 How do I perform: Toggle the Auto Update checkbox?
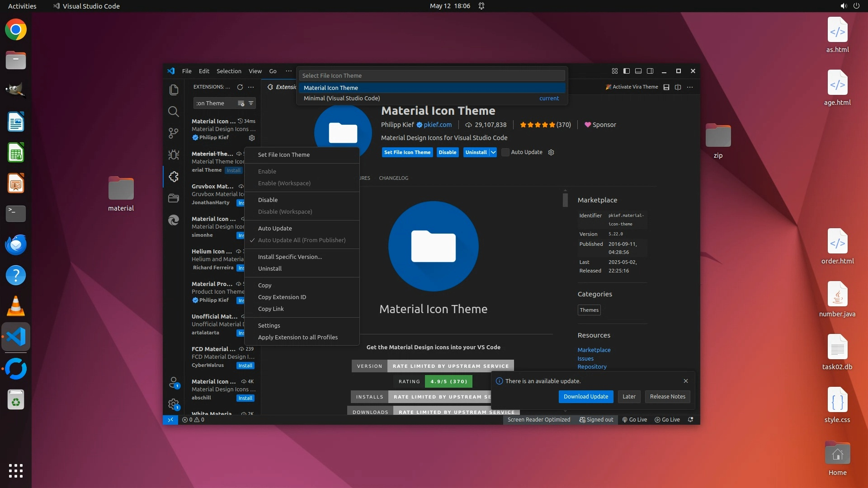(x=505, y=152)
